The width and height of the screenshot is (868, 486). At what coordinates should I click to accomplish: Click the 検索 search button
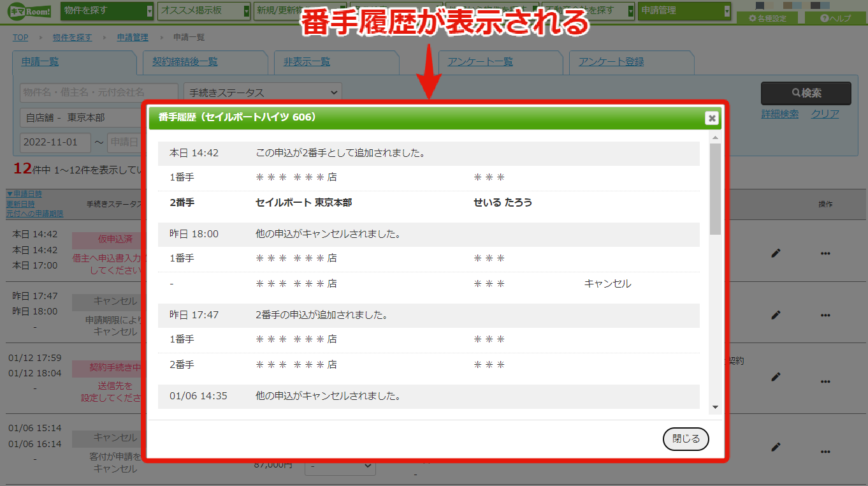[x=806, y=93]
